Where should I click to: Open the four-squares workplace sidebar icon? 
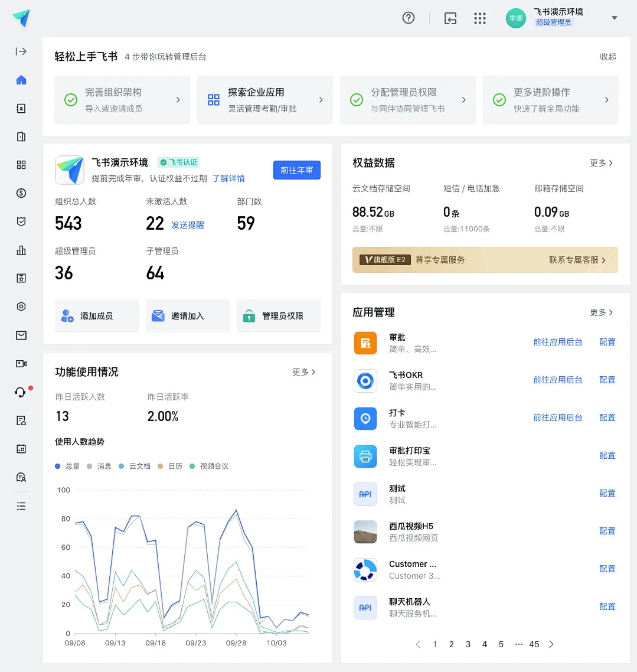click(x=21, y=165)
